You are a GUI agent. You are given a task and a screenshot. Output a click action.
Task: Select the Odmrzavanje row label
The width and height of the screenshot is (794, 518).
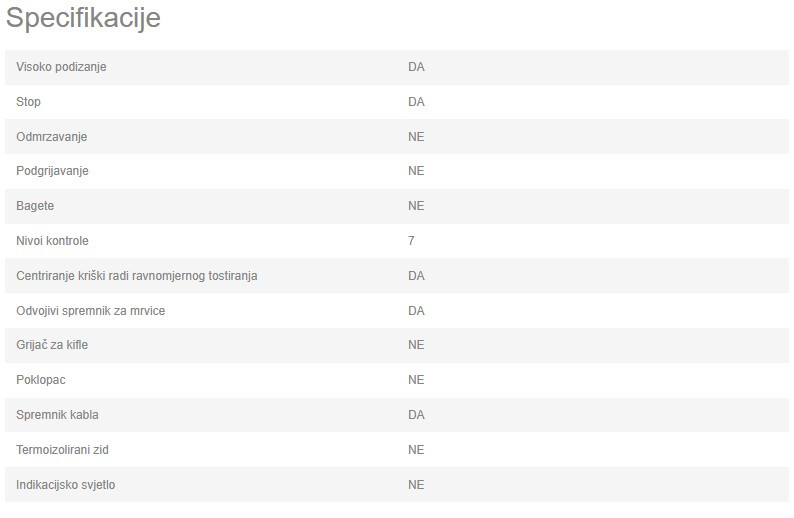coord(52,137)
